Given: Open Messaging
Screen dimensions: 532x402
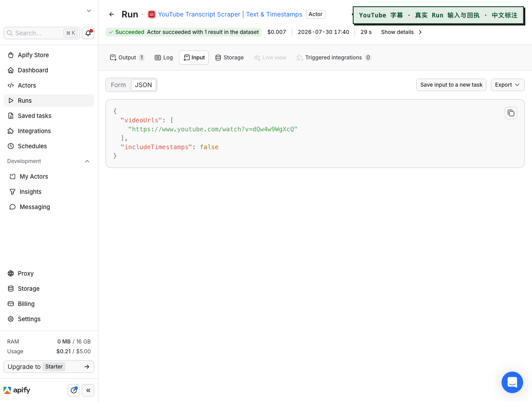Looking at the screenshot, I should coord(49,207).
